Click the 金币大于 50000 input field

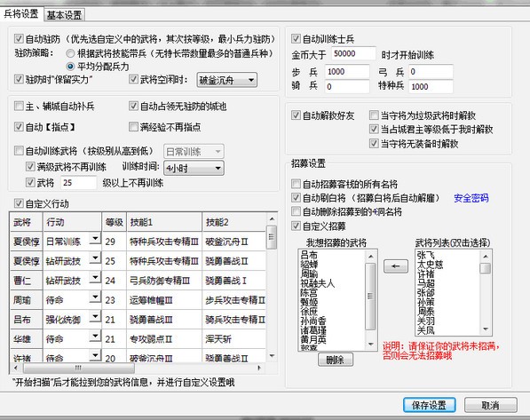353,53
